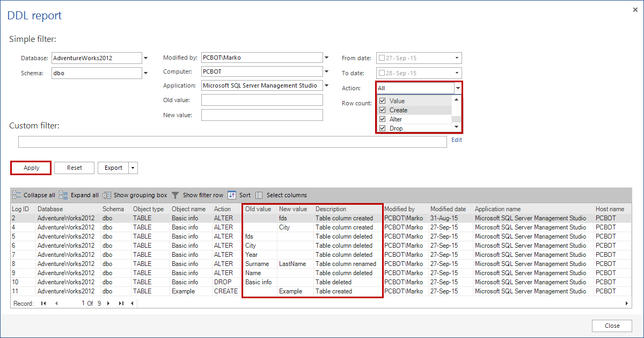Go to next record arrow
This screenshot has height=338, width=644.
[x=109, y=304]
